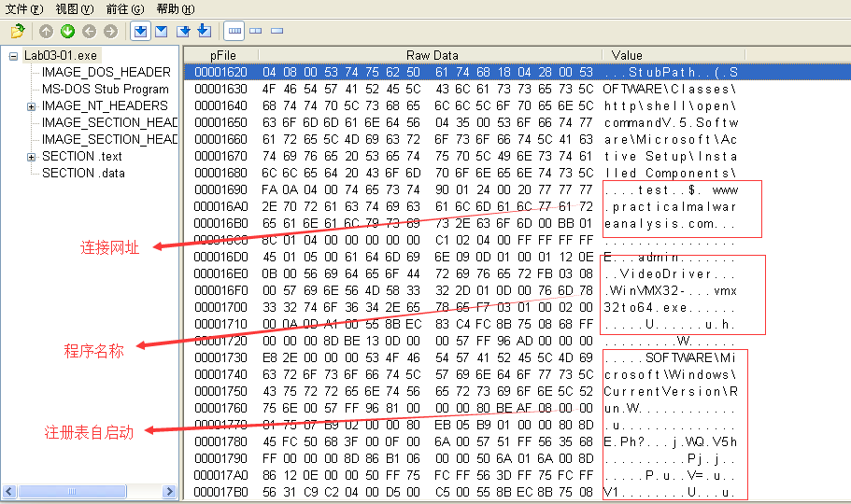Image resolution: width=851 pixels, height=504 pixels.
Task: Switch to the medium byte-width layout button
Action: (255, 32)
